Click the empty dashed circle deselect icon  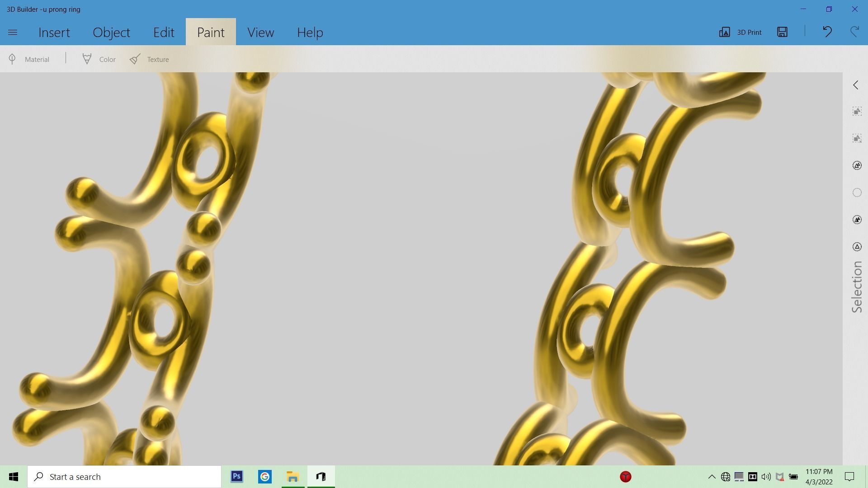857,192
